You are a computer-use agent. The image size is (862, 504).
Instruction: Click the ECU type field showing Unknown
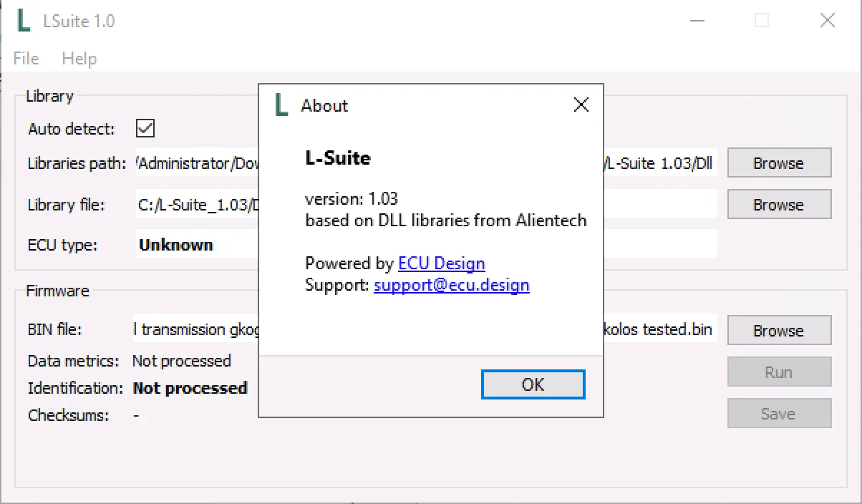[x=193, y=244]
